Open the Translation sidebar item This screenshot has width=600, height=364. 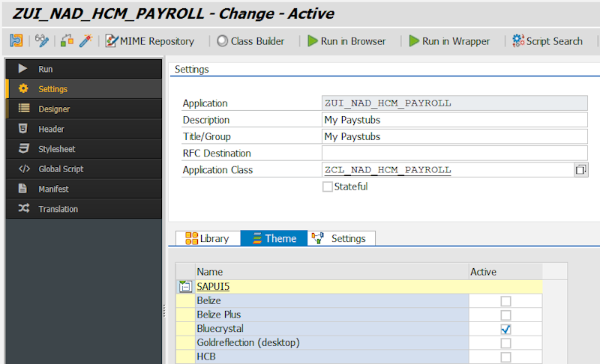pos(58,209)
